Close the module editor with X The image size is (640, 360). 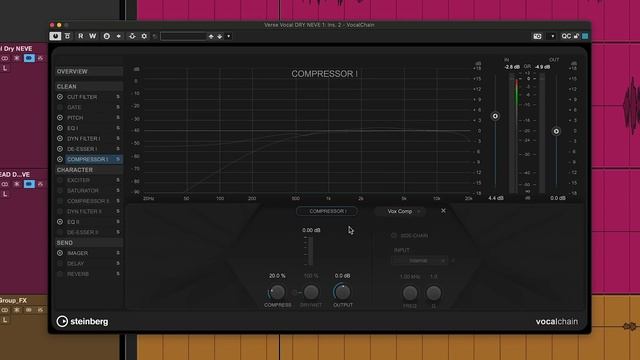[443, 211]
